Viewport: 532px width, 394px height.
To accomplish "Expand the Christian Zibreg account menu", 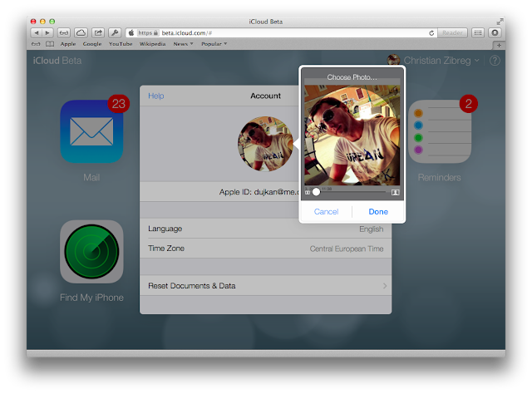I will 441,61.
